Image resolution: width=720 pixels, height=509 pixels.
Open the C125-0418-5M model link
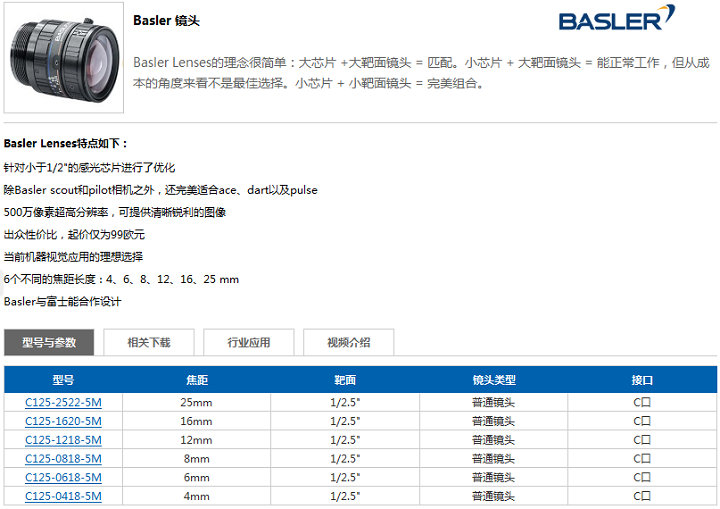tap(63, 496)
